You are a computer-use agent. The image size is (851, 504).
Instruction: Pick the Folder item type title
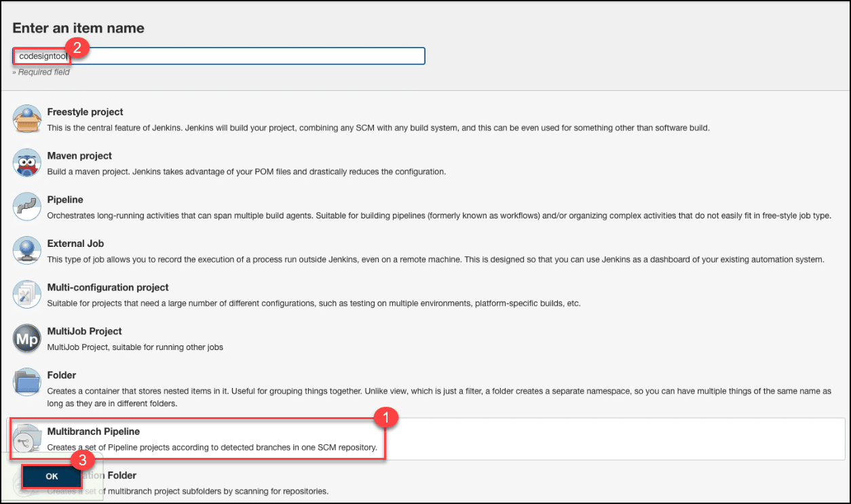pyautogui.click(x=61, y=375)
